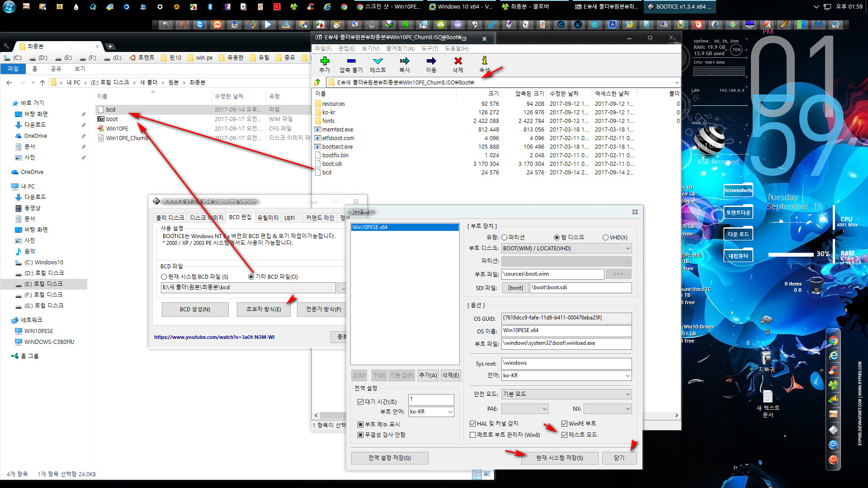Toggle the WinPE 부트 checkbox
Screen dimensions: 868x488
(x=564, y=424)
